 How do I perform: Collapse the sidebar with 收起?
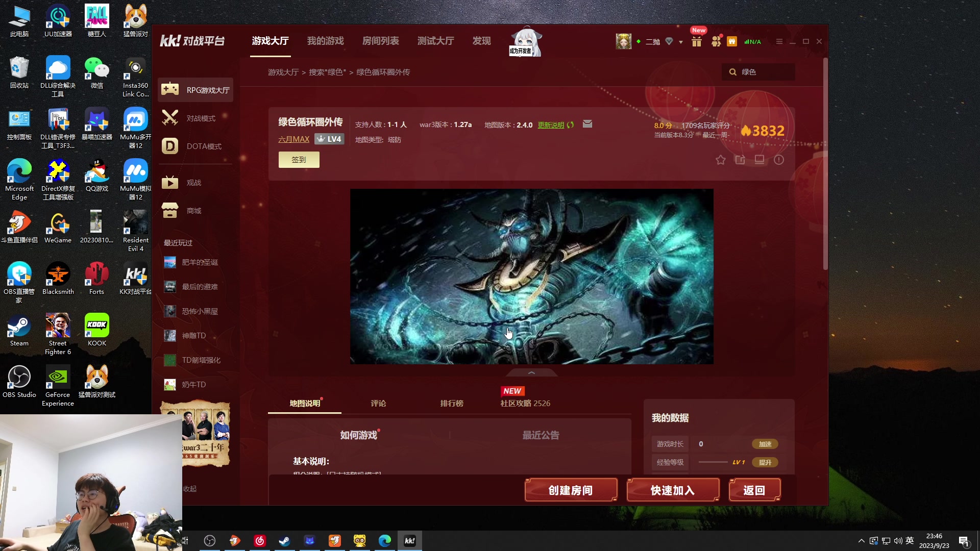click(x=190, y=489)
